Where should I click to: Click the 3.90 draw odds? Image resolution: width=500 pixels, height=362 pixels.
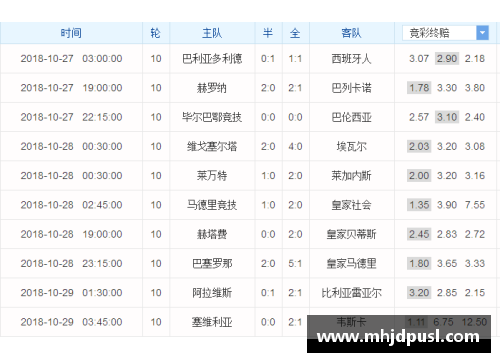[x=447, y=205]
